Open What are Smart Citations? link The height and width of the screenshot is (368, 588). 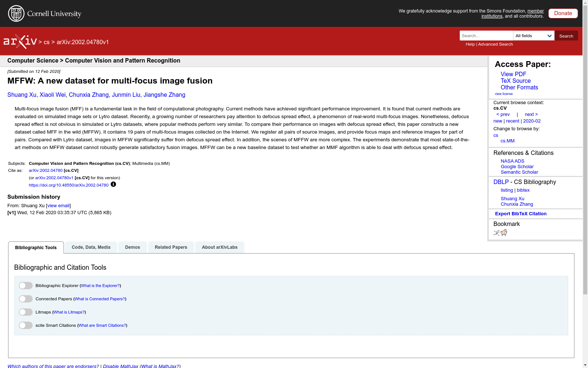[102, 325]
